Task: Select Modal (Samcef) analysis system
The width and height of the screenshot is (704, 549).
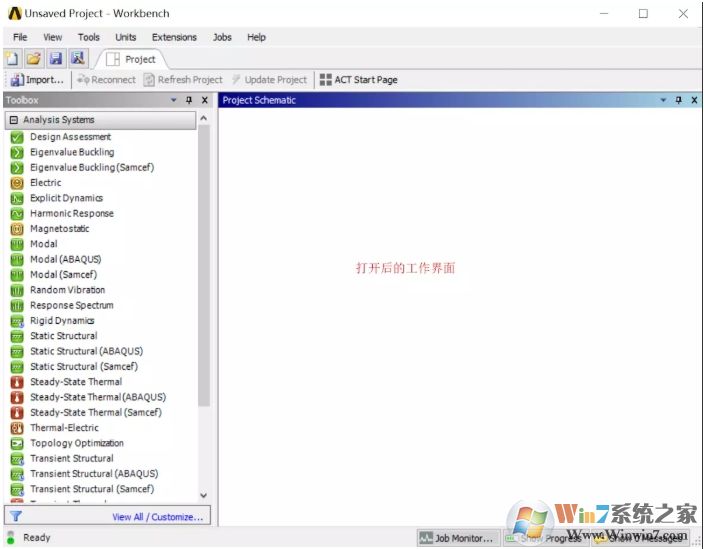Action: [x=63, y=275]
